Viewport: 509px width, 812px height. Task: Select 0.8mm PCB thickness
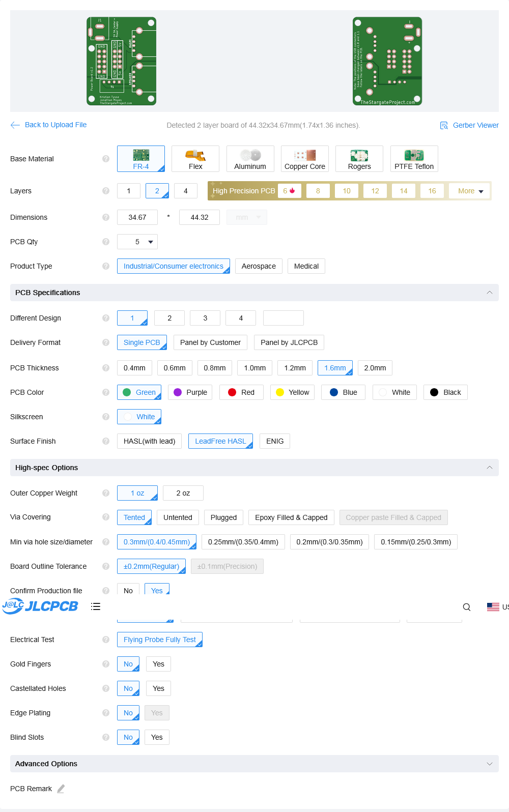(215, 368)
